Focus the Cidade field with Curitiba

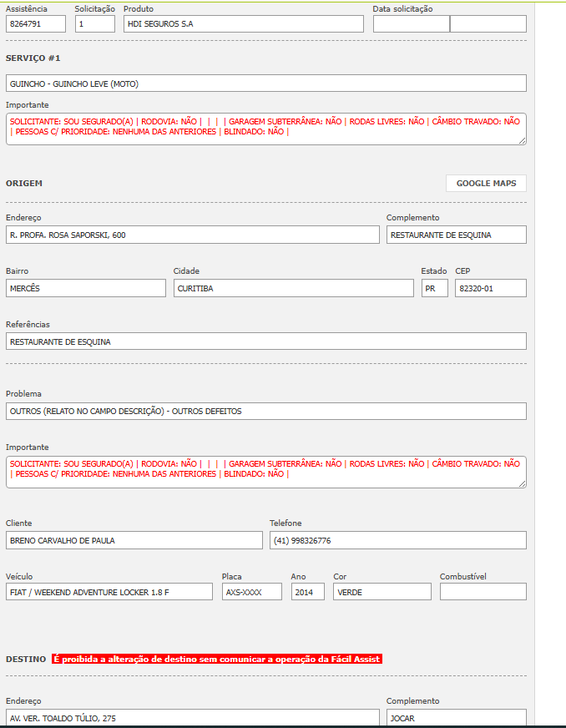pos(293,288)
